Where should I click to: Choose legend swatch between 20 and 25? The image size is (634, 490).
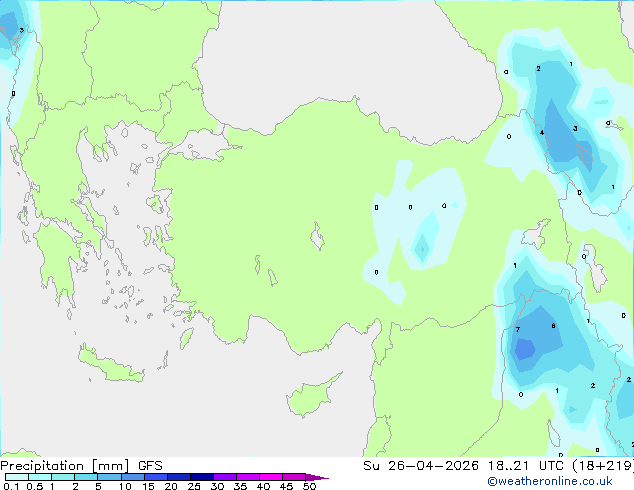(x=179, y=477)
